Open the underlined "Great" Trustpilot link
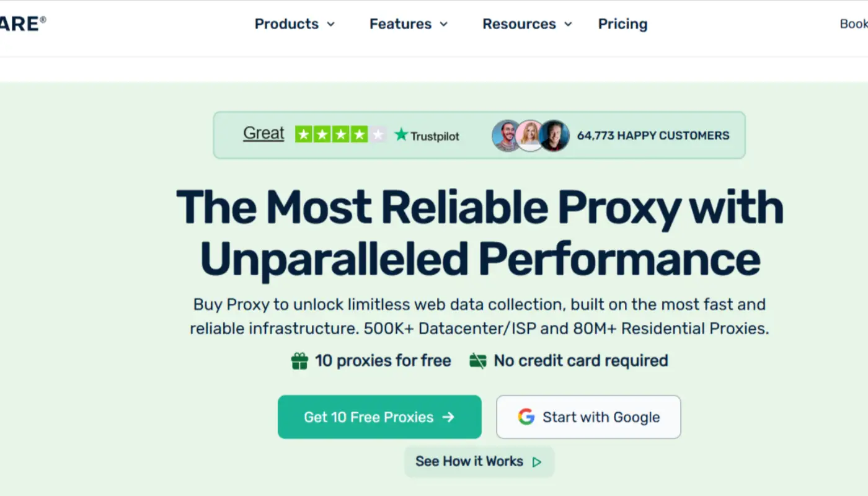This screenshot has height=496, width=868. coord(263,133)
